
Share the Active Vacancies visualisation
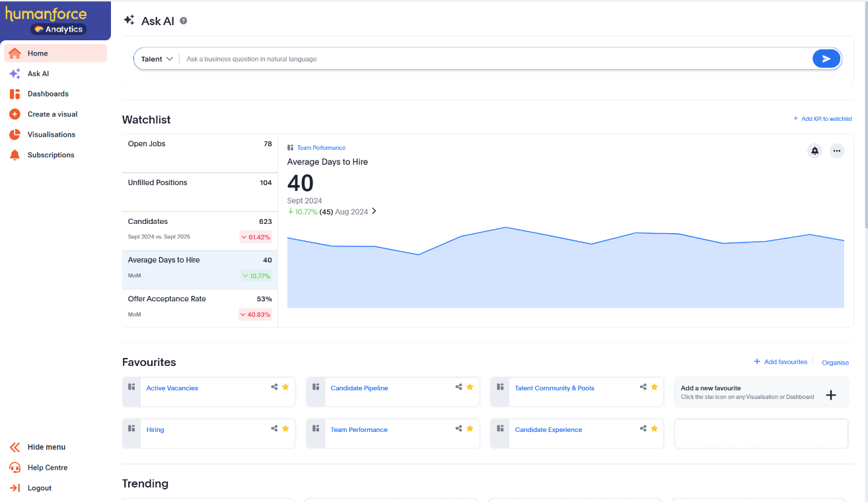(275, 387)
